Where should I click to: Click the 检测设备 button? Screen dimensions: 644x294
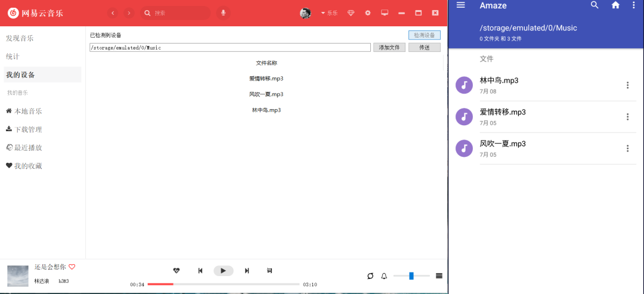(425, 35)
